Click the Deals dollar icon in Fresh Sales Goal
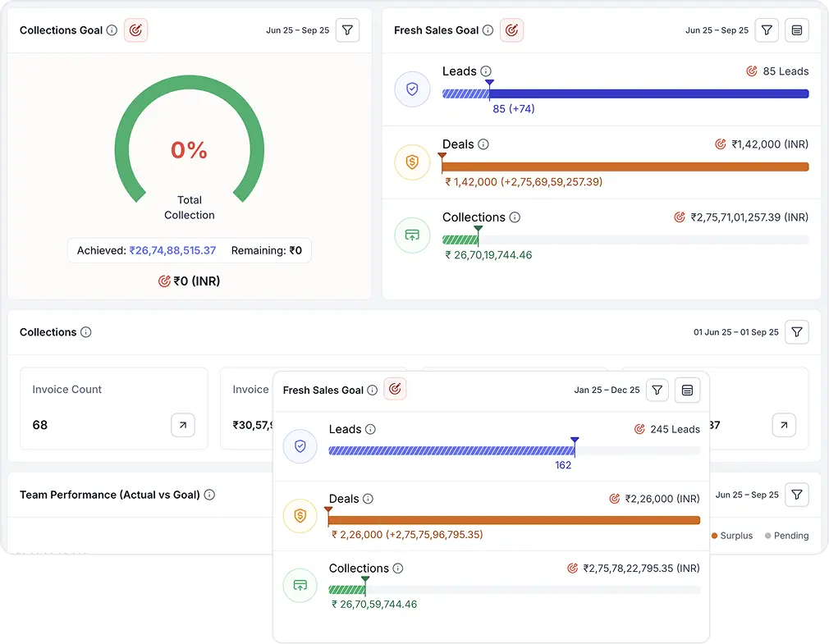This screenshot has width=829, height=644. (x=412, y=162)
